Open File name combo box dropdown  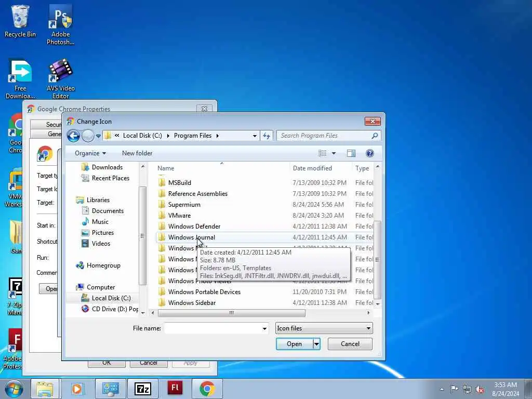tap(264, 328)
